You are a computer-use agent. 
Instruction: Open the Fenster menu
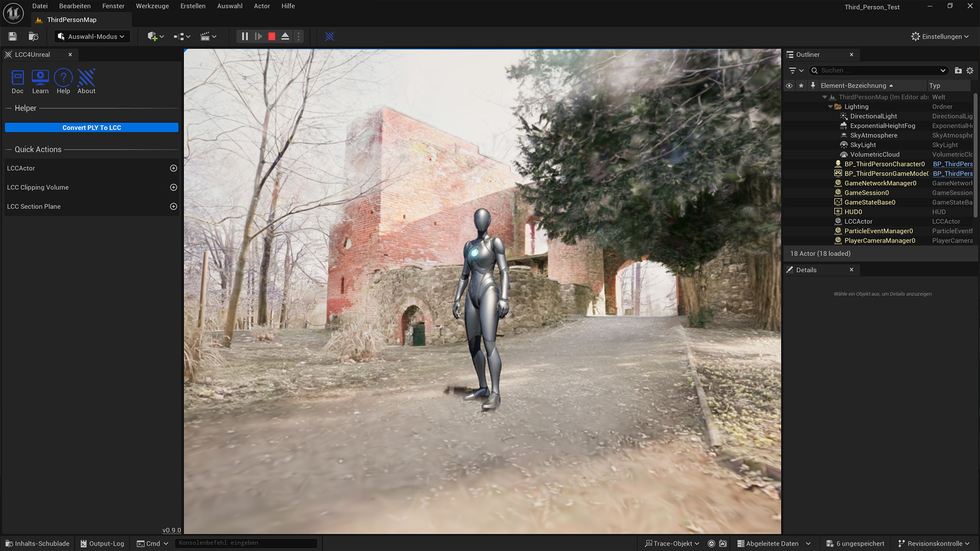[113, 6]
